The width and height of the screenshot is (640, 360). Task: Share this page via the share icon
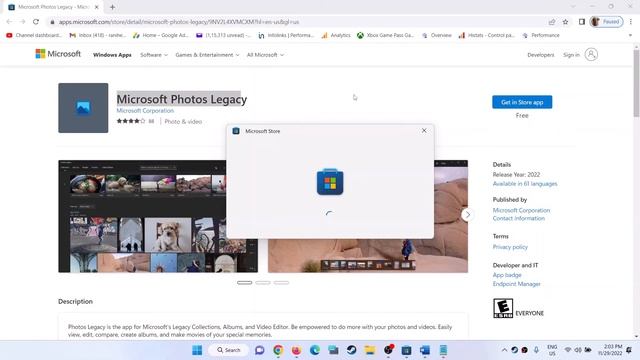point(552,22)
